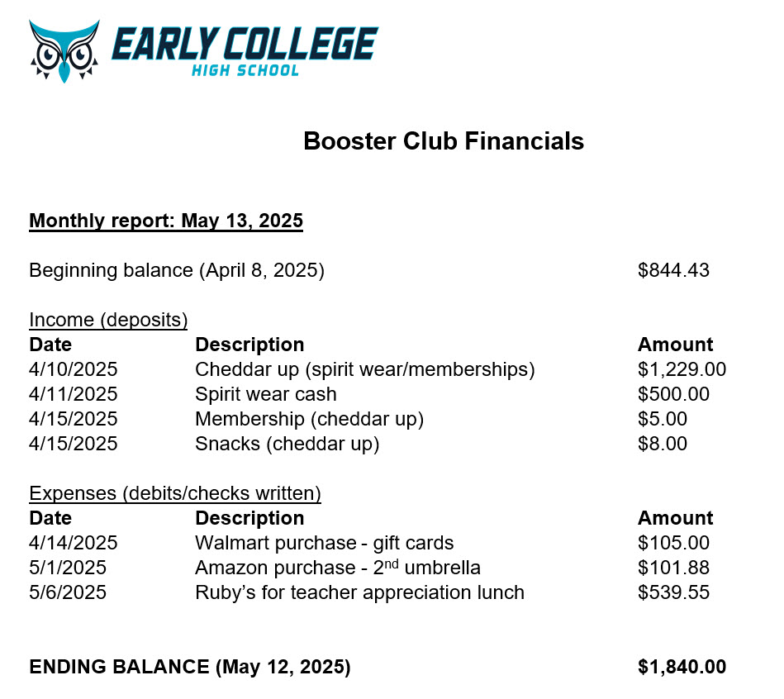Click the 4/15/2025 Membership date
Screen dimensions: 784x699
(73, 419)
